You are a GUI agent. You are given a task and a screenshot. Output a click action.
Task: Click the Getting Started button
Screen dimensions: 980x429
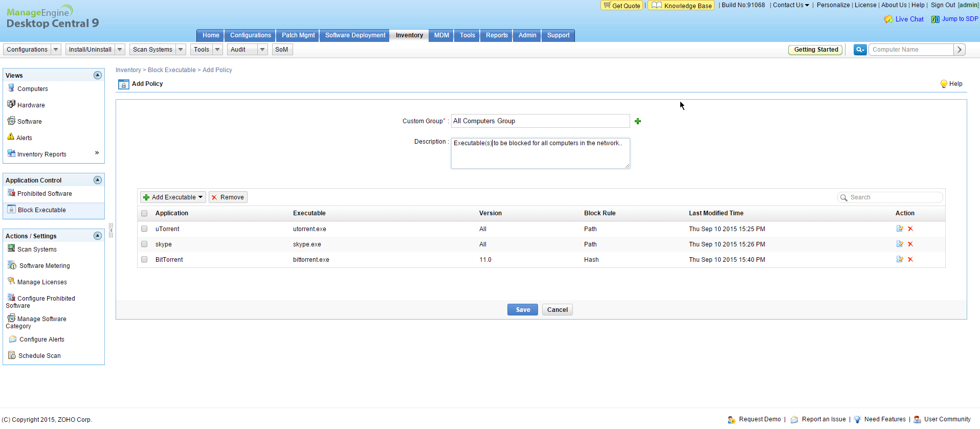816,50
